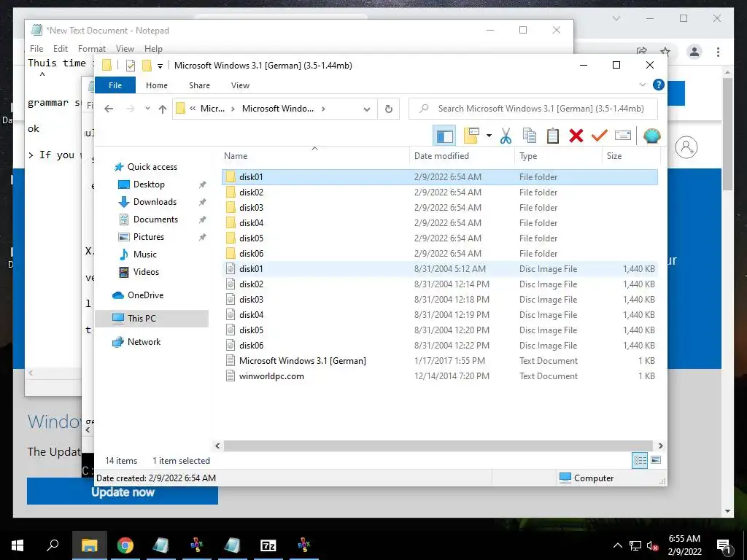Open taskbar search magnifier
Image resolution: width=747 pixels, height=560 pixels.
(53, 545)
